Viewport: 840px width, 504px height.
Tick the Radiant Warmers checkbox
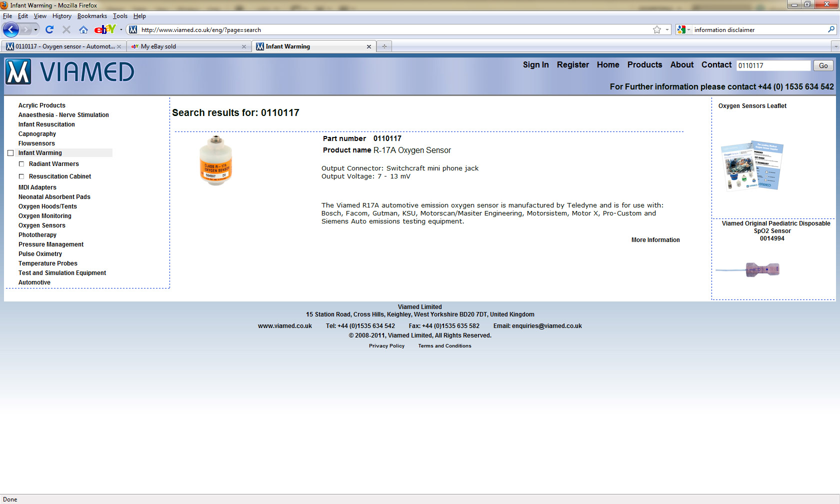coord(21,164)
